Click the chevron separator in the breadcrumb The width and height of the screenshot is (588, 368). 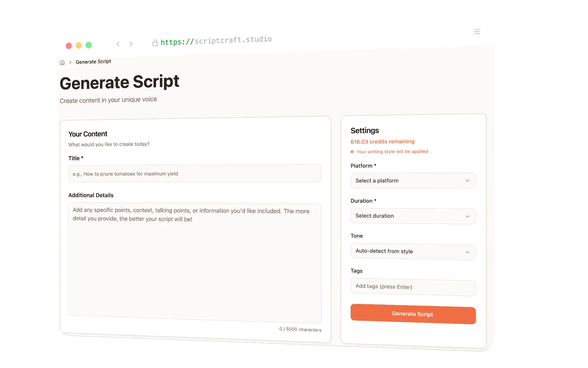point(70,62)
